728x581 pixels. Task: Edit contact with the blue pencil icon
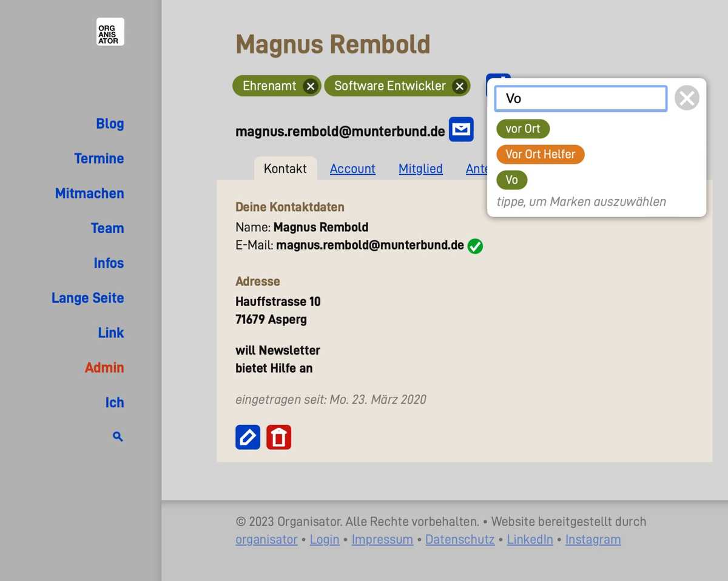click(x=248, y=437)
